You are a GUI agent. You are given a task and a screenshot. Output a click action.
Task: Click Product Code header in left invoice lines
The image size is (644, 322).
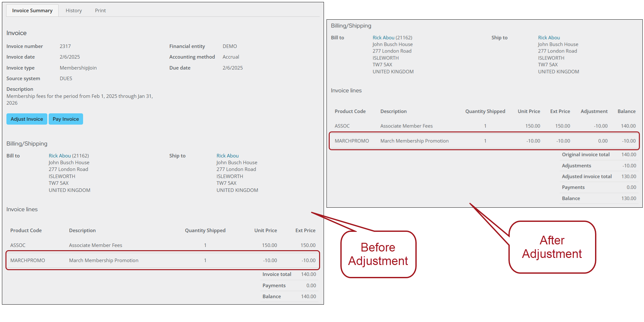point(26,230)
